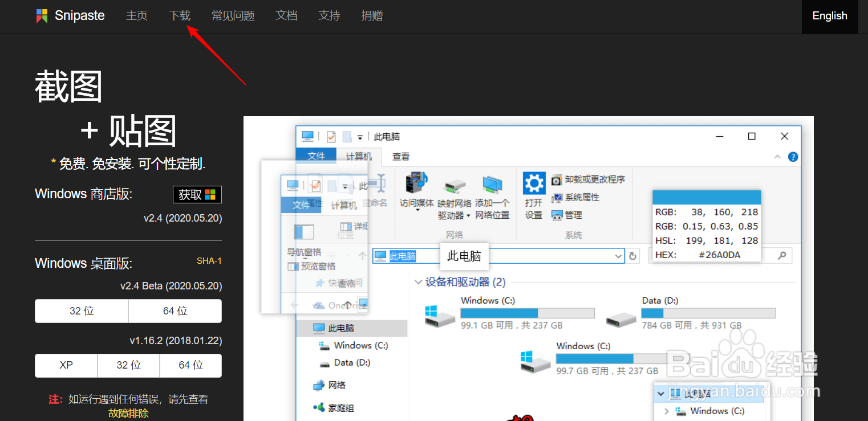The width and height of the screenshot is (868, 421).
Task: Click the blank new-folder quick access icon
Action: tap(347, 137)
